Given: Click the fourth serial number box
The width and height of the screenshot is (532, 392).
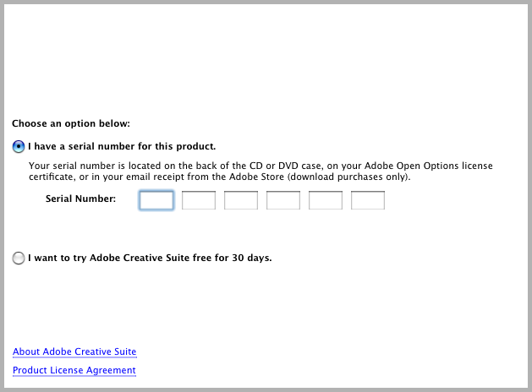Looking at the screenshot, I should click(x=283, y=200).
